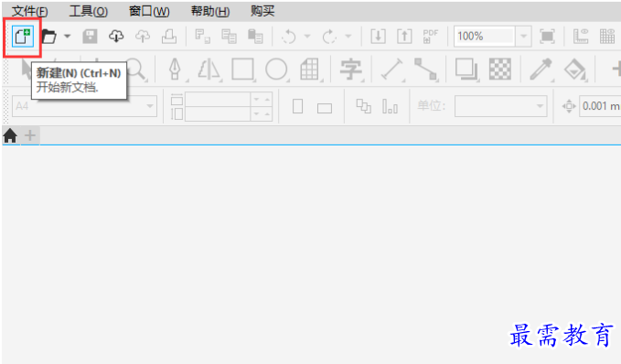The height and width of the screenshot is (364, 621).
Task: Select the Pen nib drawing tool
Action: coord(175,70)
